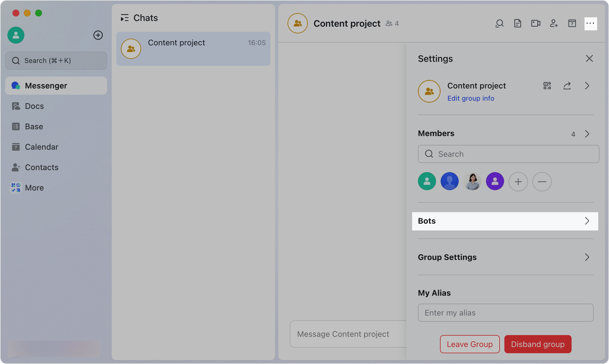Click the Enter my alias field

coord(506,313)
